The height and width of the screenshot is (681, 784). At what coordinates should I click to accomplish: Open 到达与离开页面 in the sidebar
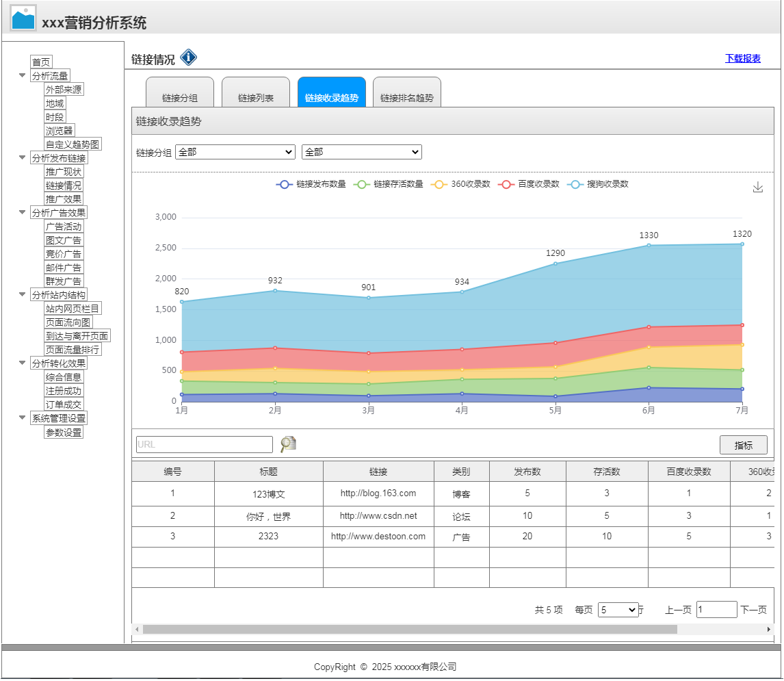(x=77, y=336)
